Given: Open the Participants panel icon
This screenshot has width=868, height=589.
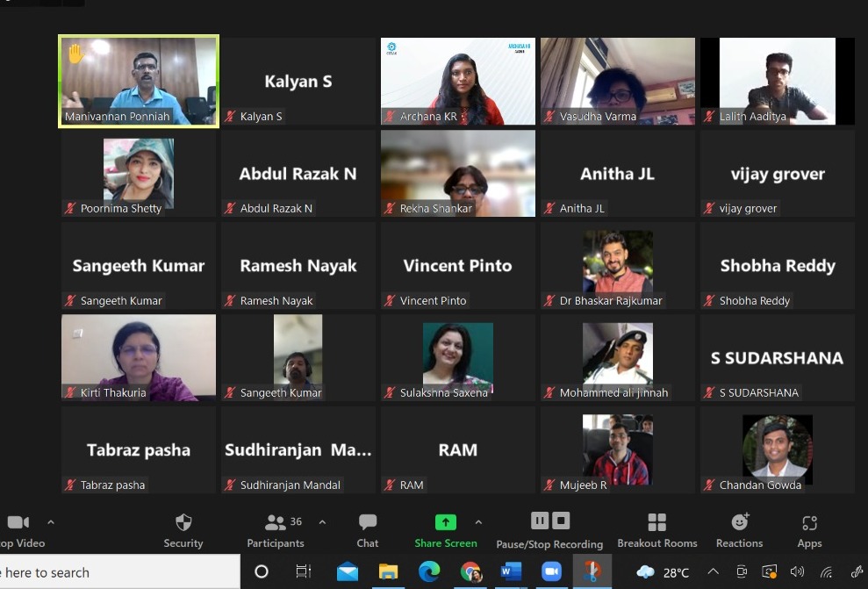Looking at the screenshot, I should click(x=275, y=522).
